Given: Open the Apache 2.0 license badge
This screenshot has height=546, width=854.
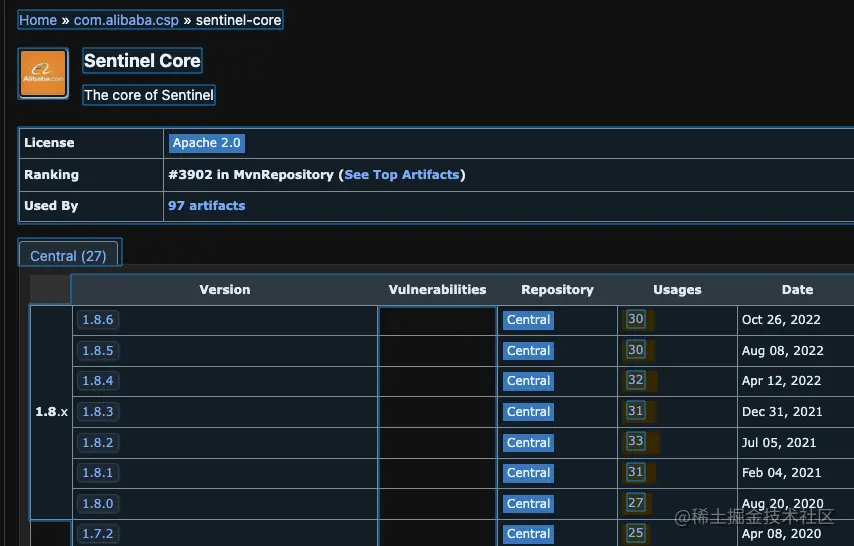Looking at the screenshot, I should coord(206,143).
